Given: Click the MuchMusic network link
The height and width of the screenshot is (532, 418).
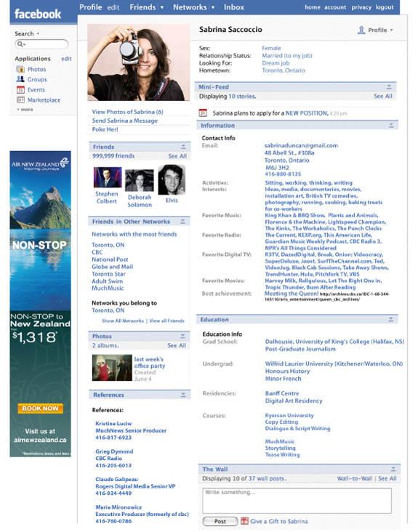Looking at the screenshot, I should point(108,288).
